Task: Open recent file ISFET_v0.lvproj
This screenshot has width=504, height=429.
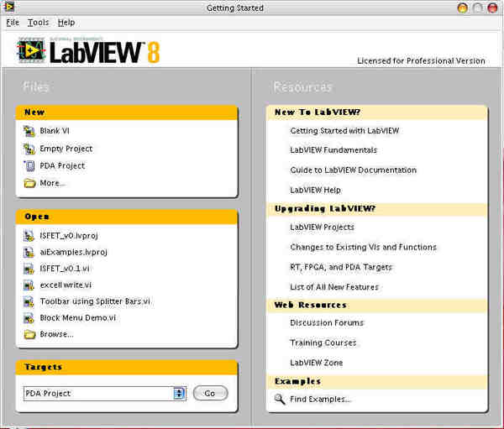Action: tap(69, 236)
